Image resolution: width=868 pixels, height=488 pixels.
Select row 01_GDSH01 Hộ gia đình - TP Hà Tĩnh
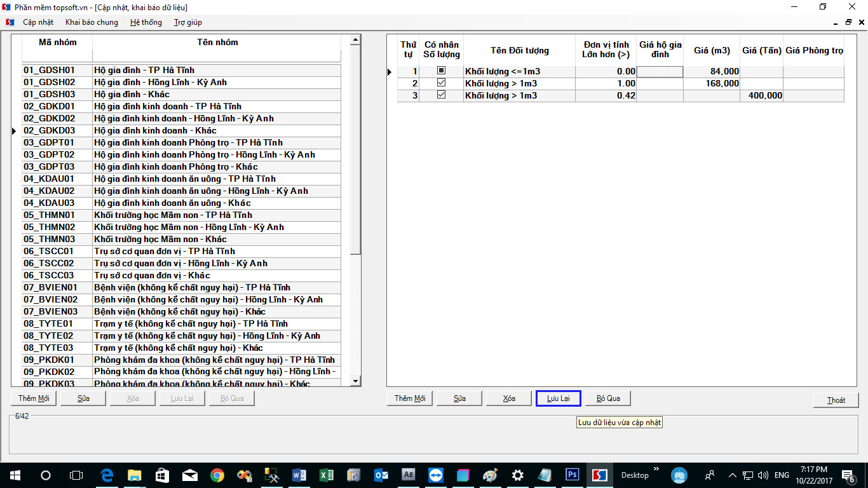tap(181, 70)
